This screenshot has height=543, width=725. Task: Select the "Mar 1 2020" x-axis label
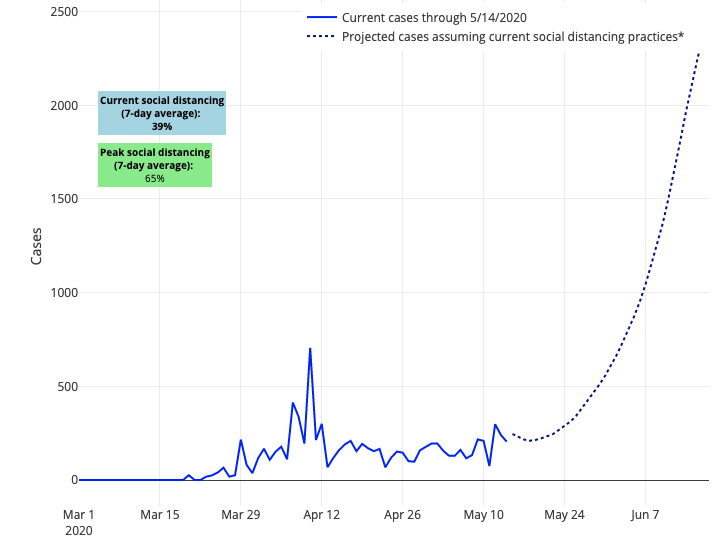pos(78,523)
